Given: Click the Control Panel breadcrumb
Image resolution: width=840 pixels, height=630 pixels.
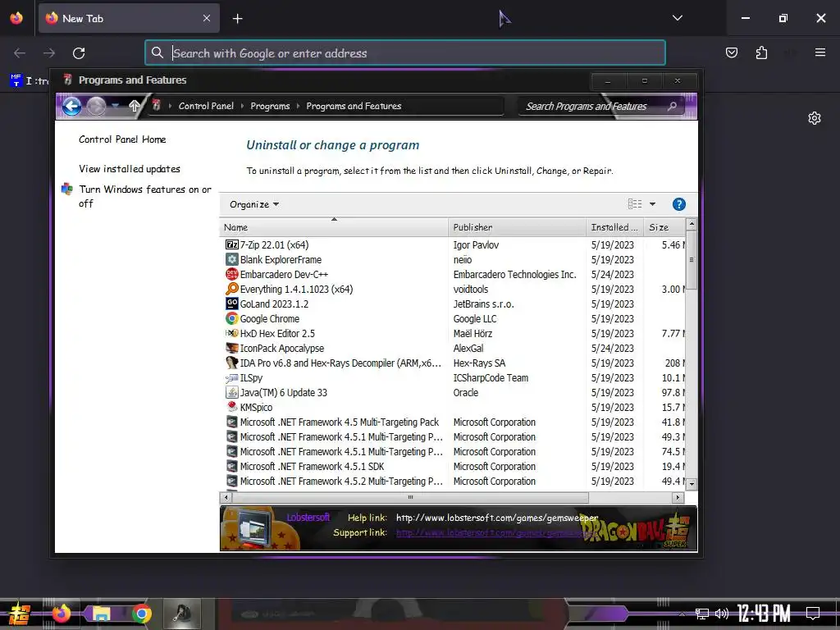Looking at the screenshot, I should pos(206,106).
